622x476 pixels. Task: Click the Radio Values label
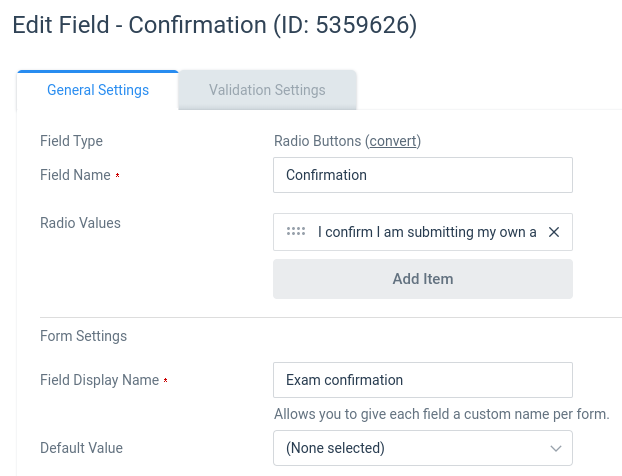pyautogui.click(x=81, y=223)
